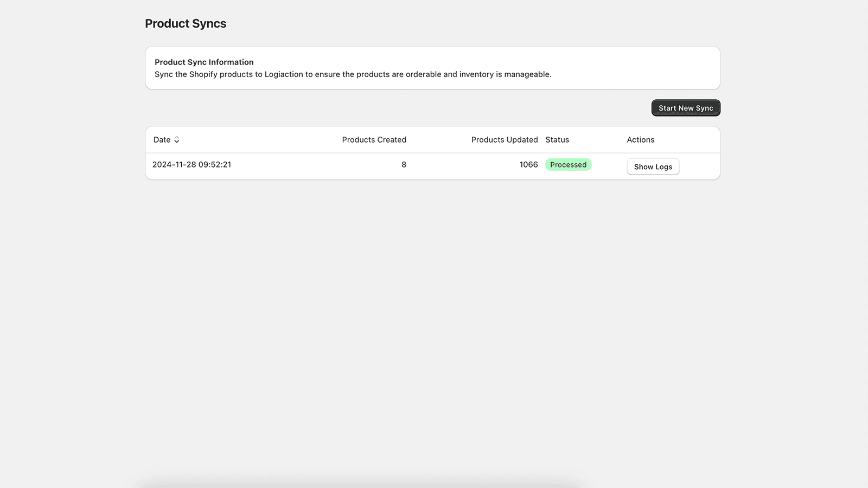Click the Status column header
This screenshot has width=868, height=488.
[557, 140]
